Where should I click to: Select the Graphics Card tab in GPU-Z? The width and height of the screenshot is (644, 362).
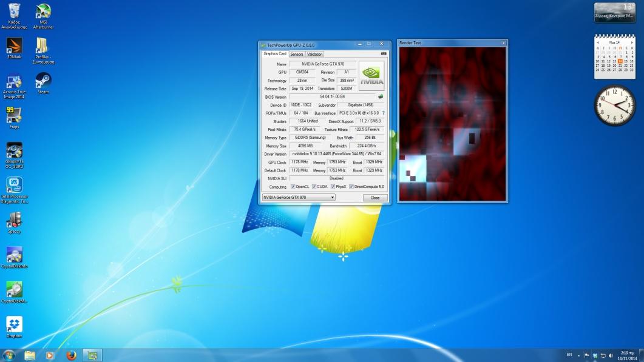point(275,54)
